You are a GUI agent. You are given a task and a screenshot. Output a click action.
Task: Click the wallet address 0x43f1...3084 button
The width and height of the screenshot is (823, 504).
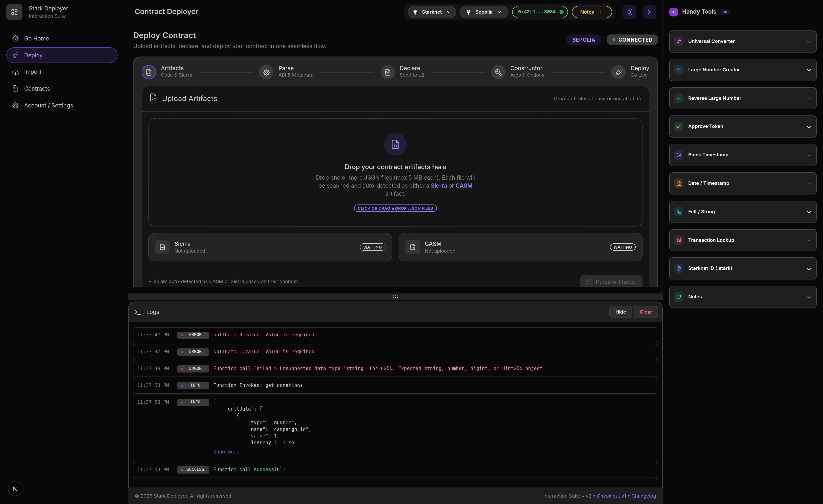540,12
